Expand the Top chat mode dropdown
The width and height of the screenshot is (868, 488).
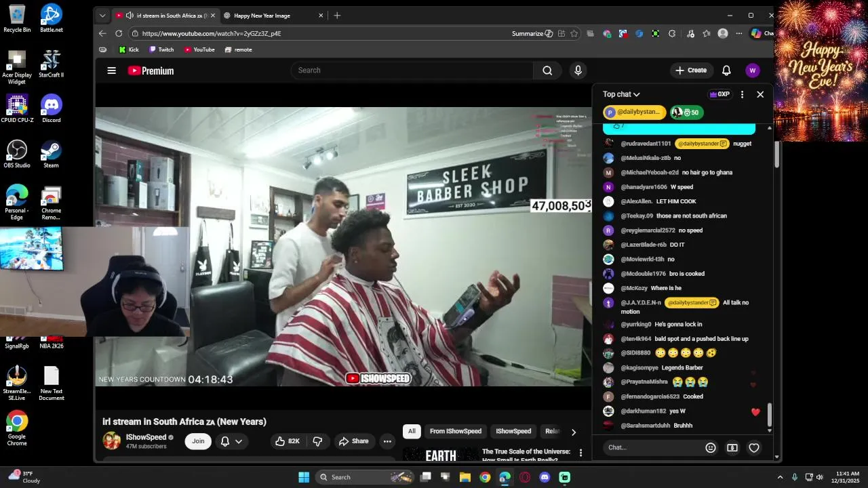coord(622,95)
